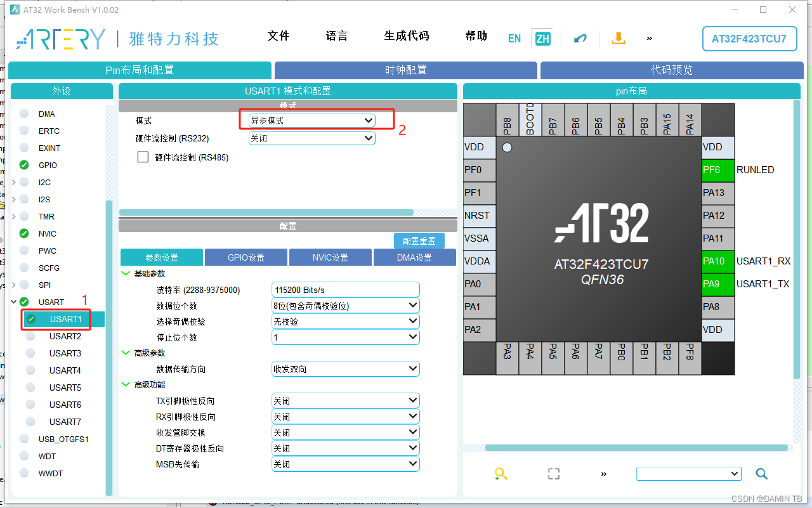
Task: Expand the SPI peripheral node
Action: pos(14,285)
